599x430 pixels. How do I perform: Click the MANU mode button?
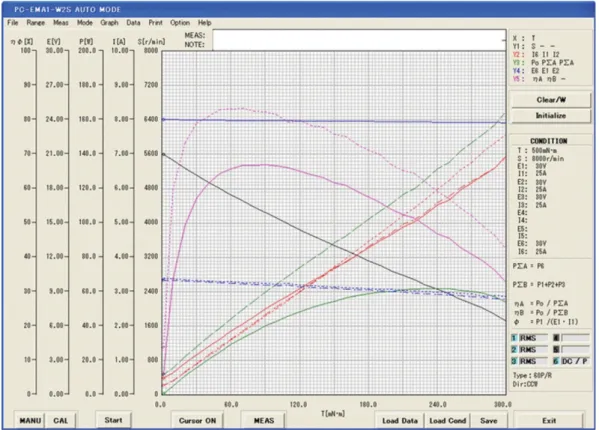30,420
